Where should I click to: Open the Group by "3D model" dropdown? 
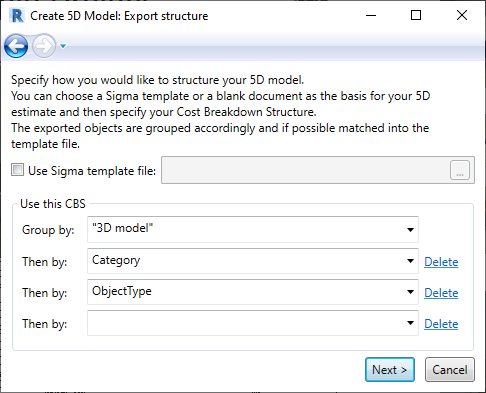click(x=253, y=229)
